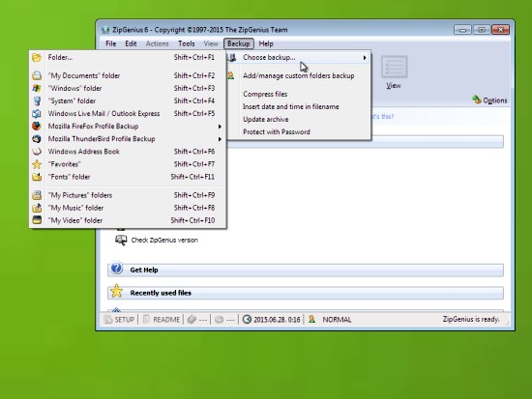The height and width of the screenshot is (399, 532).
Task: Click the README status bar item
Action: pyautogui.click(x=162, y=320)
